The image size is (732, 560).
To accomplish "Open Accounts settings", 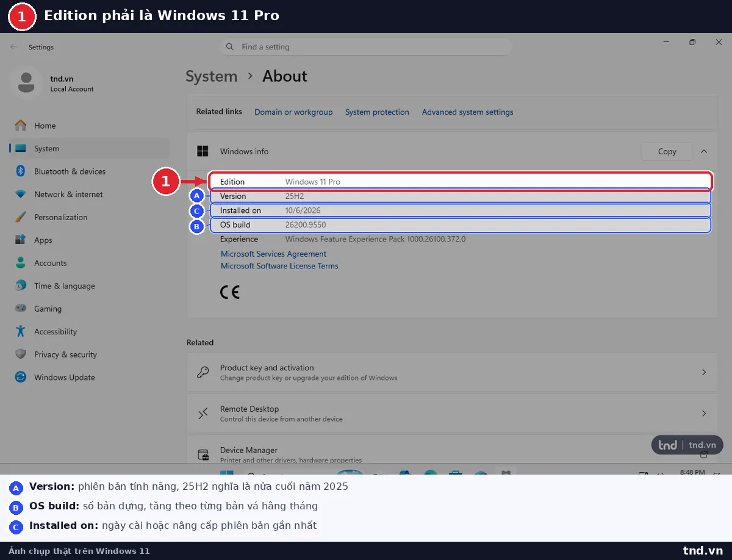I will point(89,263).
